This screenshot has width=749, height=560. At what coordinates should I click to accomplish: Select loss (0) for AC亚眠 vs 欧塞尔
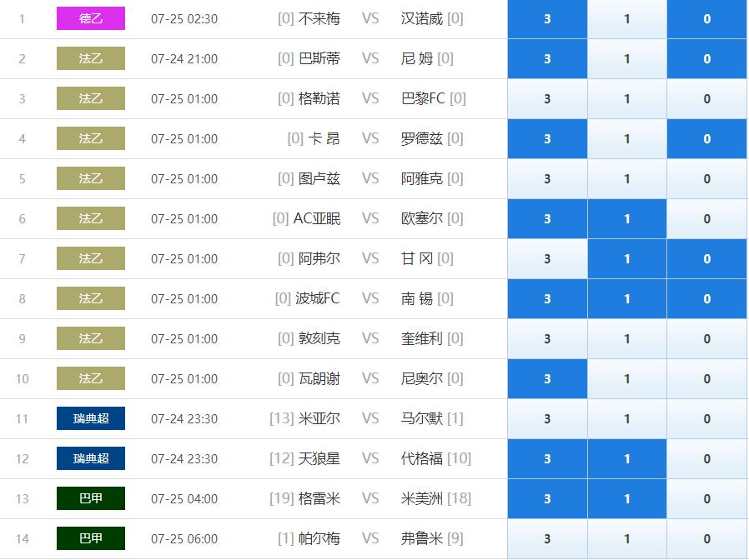click(x=706, y=218)
